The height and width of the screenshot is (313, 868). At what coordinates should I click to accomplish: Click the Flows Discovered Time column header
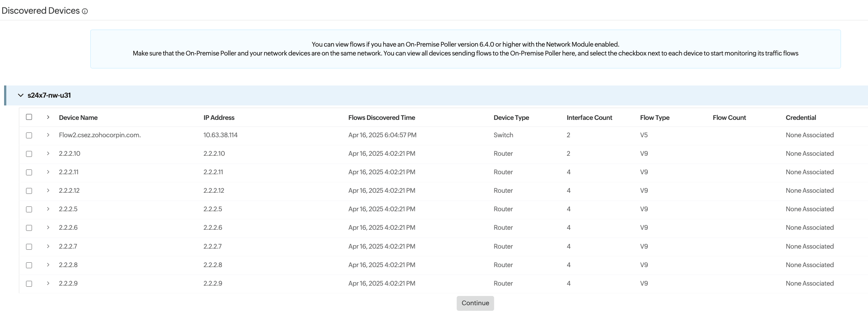coord(381,118)
